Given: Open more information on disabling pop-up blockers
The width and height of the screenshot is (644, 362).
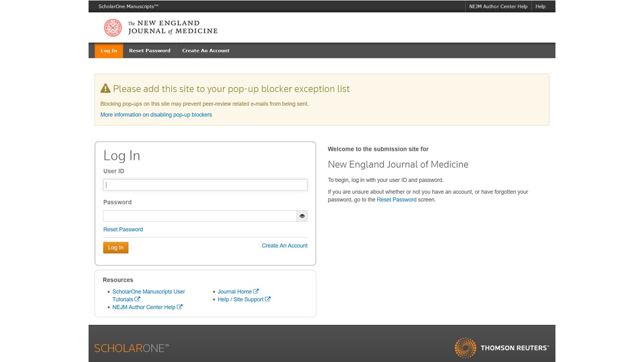Looking at the screenshot, I should 156,115.
